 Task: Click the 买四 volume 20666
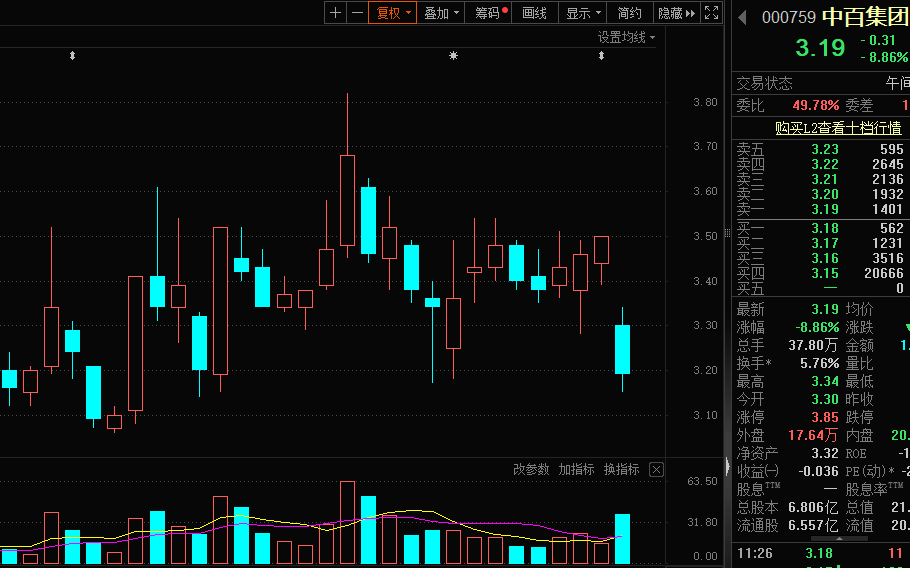click(x=884, y=273)
